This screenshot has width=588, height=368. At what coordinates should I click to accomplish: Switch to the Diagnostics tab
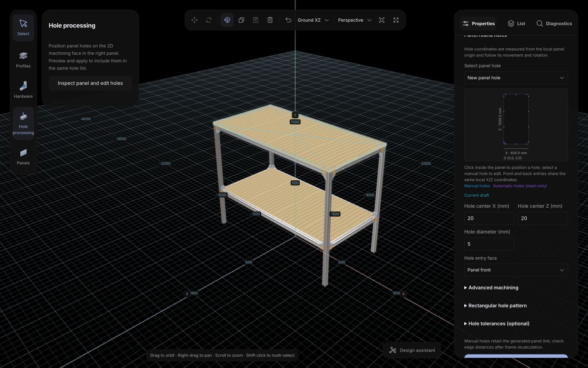click(x=554, y=24)
